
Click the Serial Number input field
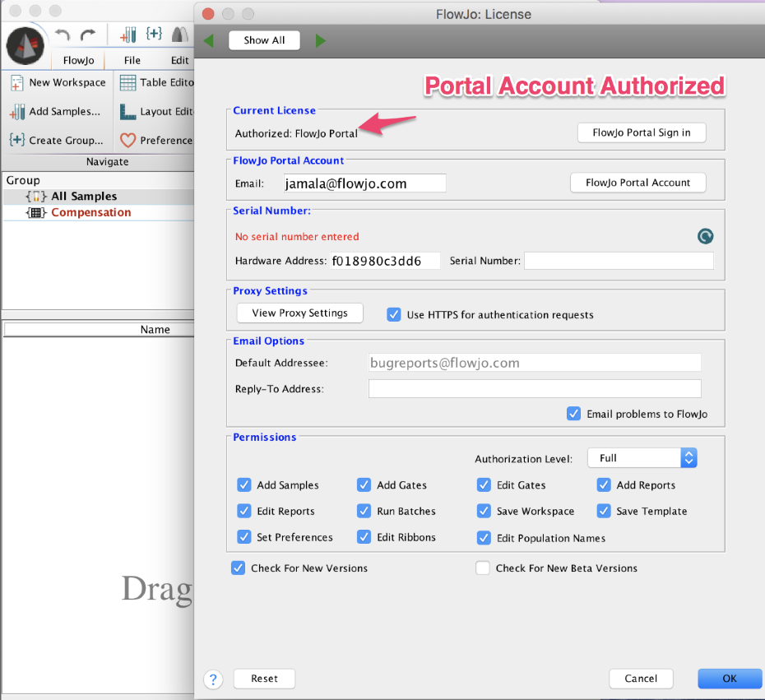[x=619, y=261]
